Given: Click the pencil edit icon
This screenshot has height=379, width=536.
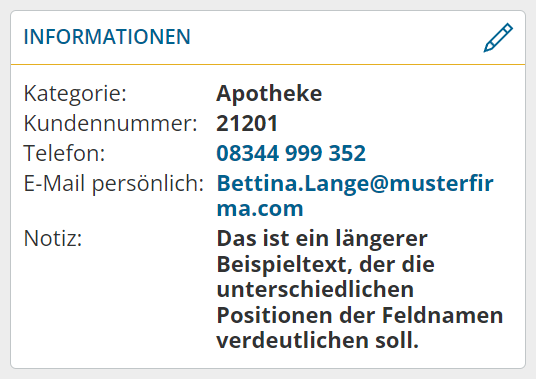Looking at the screenshot, I should (498, 38).
